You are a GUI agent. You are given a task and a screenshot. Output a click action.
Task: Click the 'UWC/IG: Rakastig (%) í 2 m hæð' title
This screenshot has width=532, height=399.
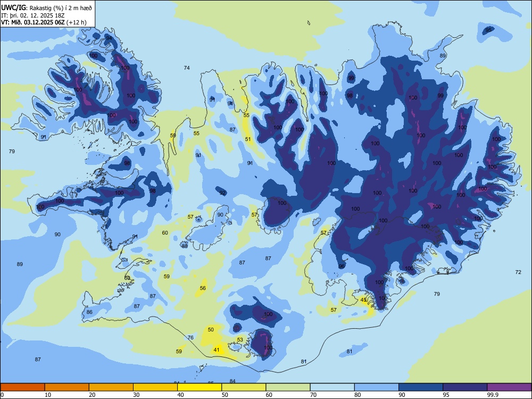point(46,7)
